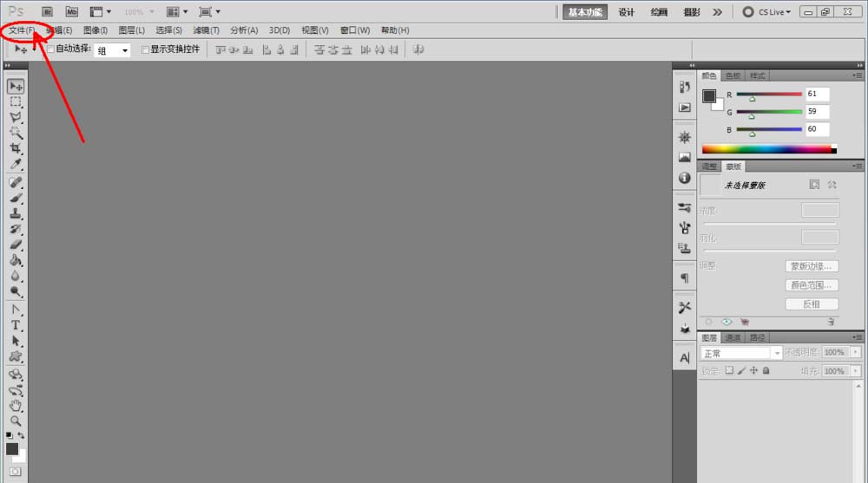Screen dimensions: 868x483
Task: Select the Custom Shape tool
Action: tap(16, 356)
